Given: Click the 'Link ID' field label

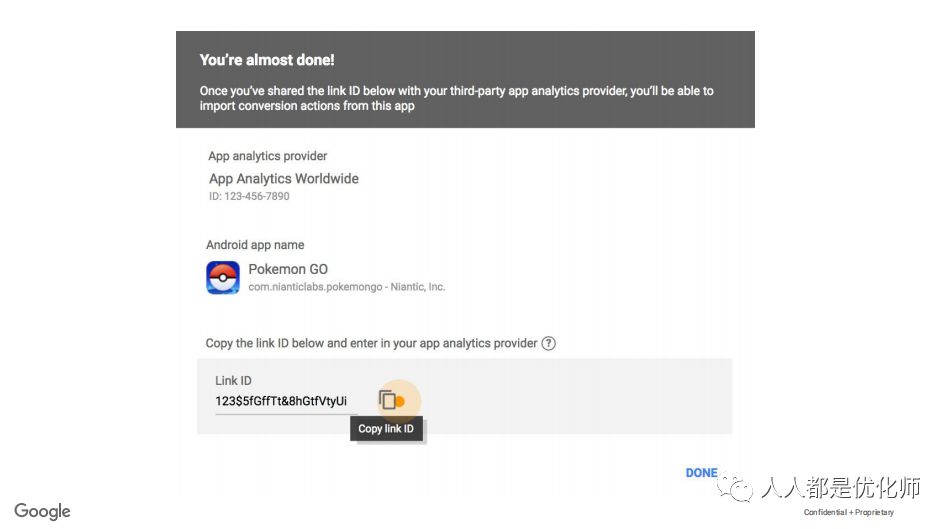Looking at the screenshot, I should click(233, 380).
